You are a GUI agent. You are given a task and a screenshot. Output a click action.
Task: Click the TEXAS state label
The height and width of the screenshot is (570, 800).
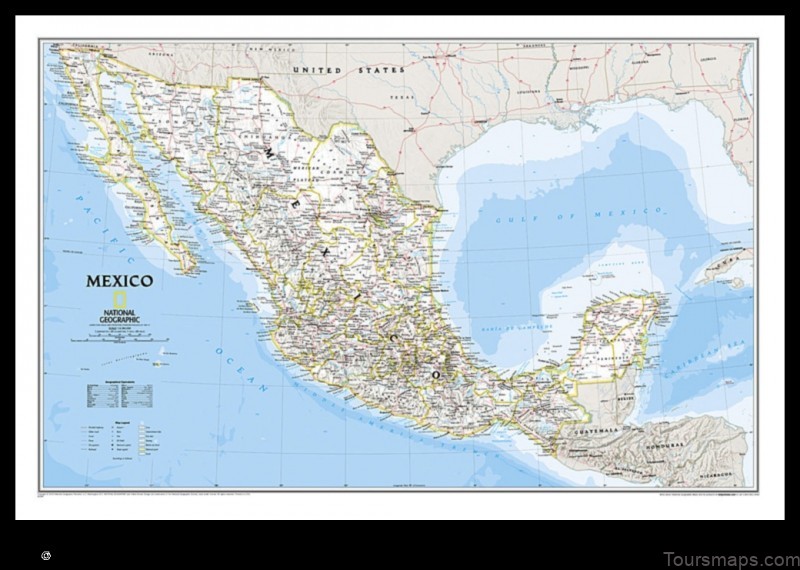403,96
